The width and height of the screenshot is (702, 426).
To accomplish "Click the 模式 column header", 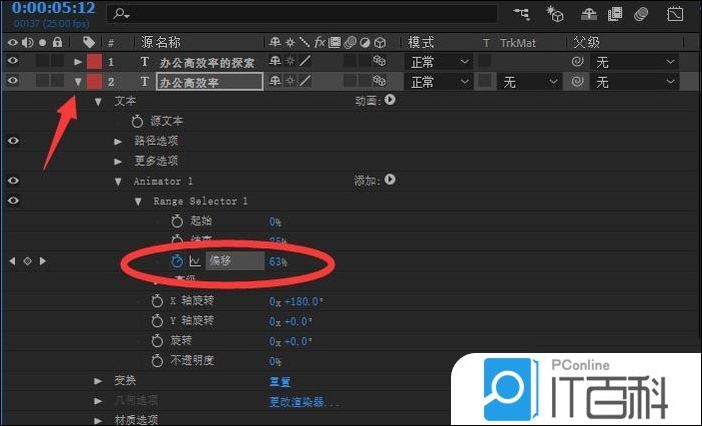I will point(420,43).
